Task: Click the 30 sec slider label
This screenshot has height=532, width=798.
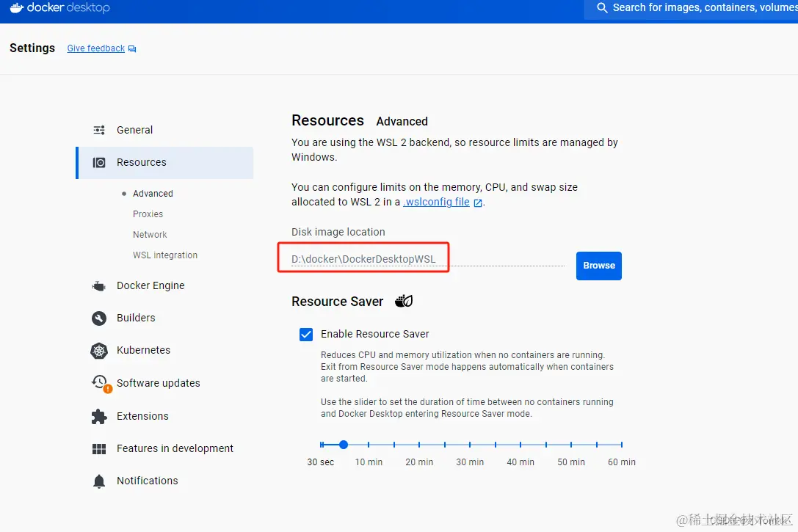Action: point(321,462)
